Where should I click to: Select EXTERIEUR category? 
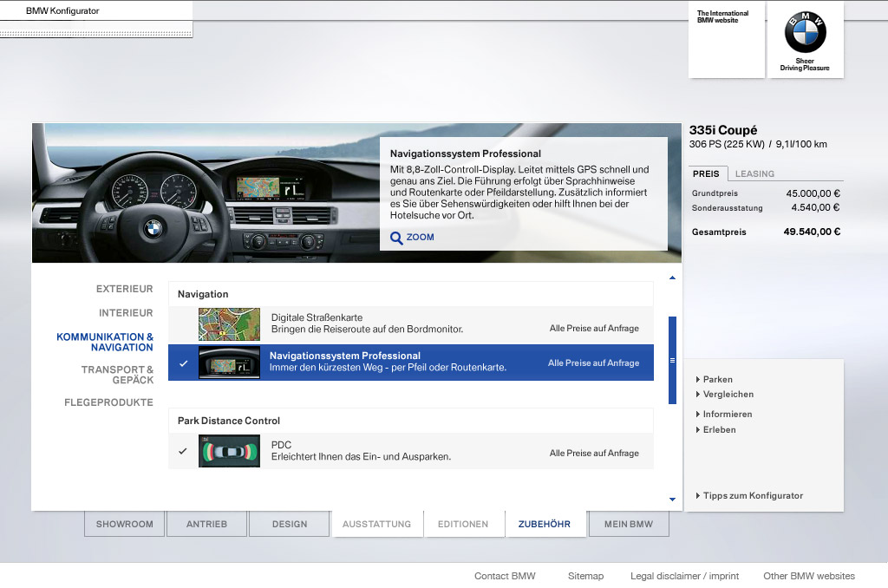pos(125,289)
